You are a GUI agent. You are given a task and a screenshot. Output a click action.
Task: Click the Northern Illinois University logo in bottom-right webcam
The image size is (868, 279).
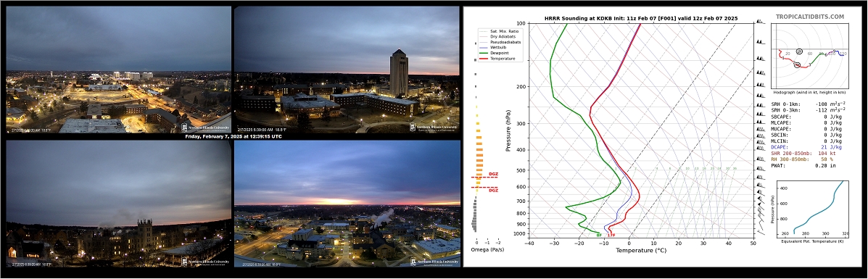click(434, 262)
